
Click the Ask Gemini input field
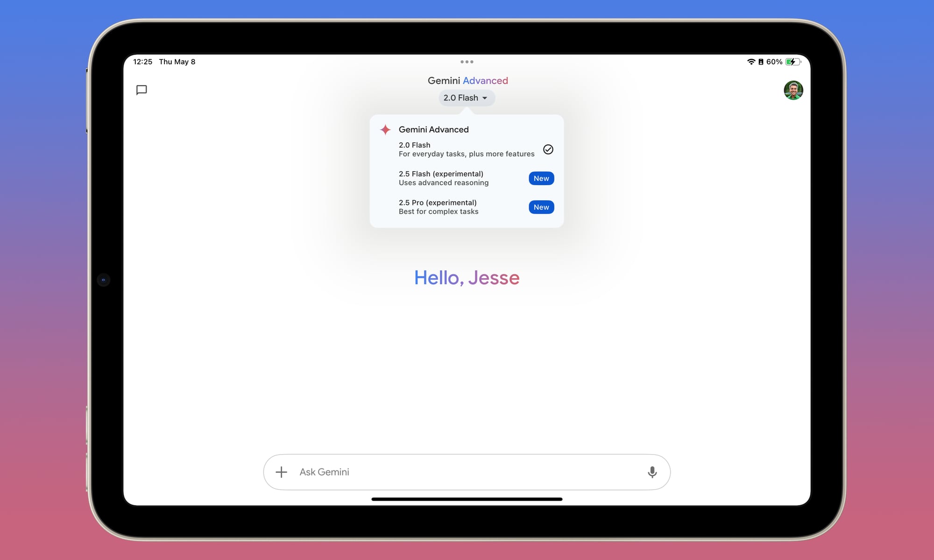click(420, 472)
